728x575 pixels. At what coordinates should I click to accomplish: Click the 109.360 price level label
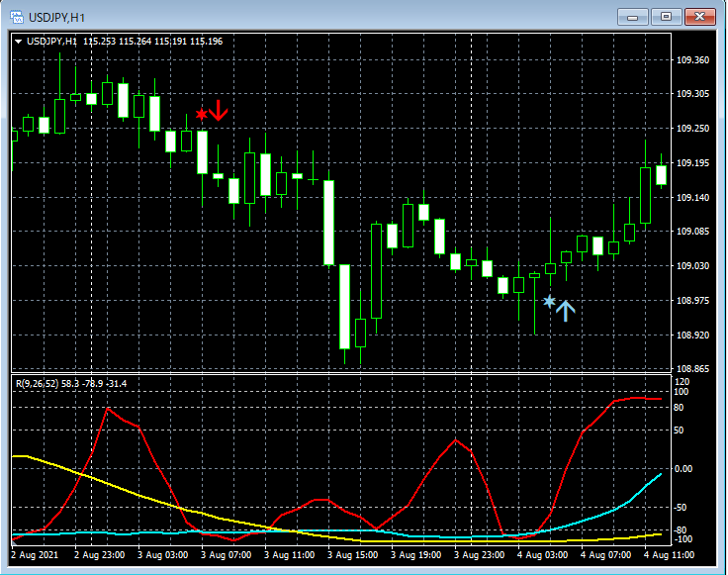pos(692,60)
